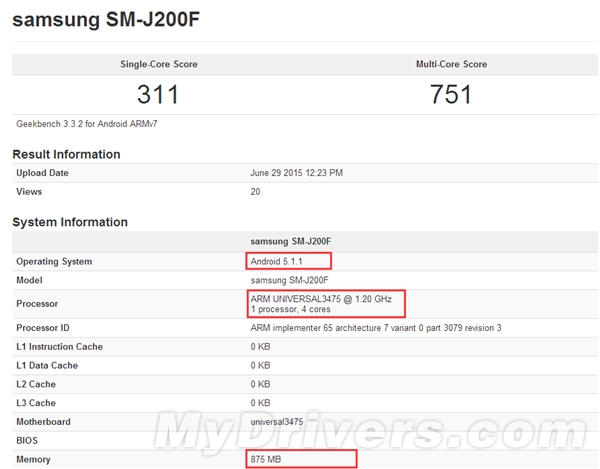
Task: Click the 1 processor, 4 cores text
Action: 290,309
